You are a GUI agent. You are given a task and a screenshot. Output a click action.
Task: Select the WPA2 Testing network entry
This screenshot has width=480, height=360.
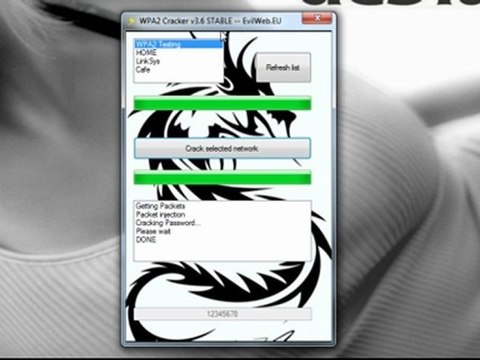[x=179, y=44]
